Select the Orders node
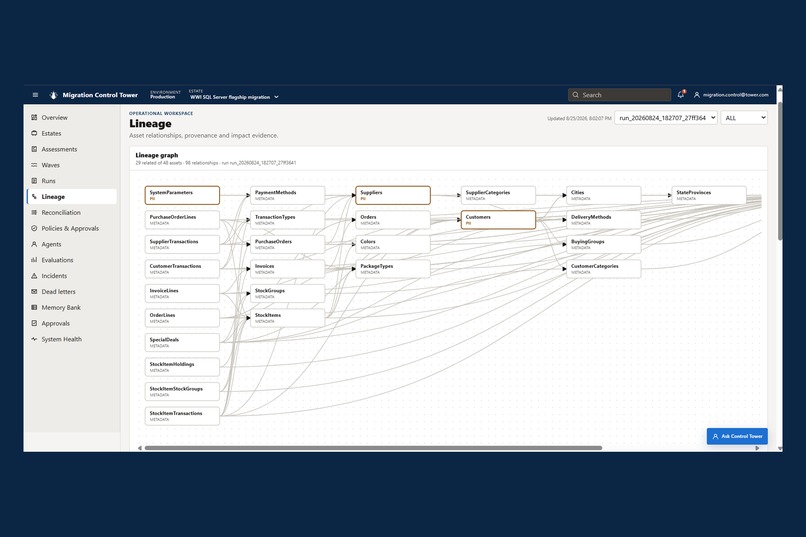This screenshot has height=537, width=806. point(393,220)
